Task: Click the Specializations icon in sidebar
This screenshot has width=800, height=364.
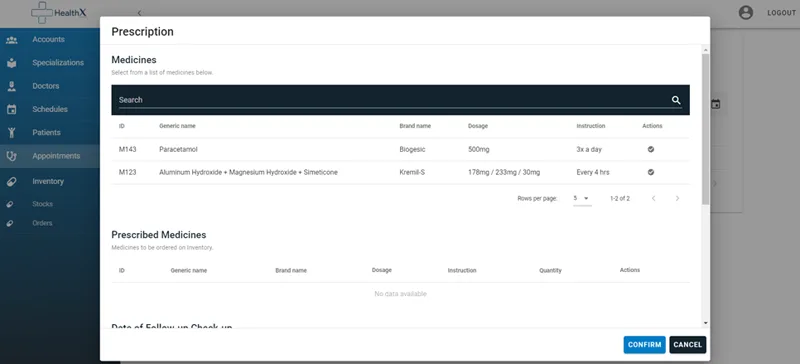Action: click(x=11, y=63)
